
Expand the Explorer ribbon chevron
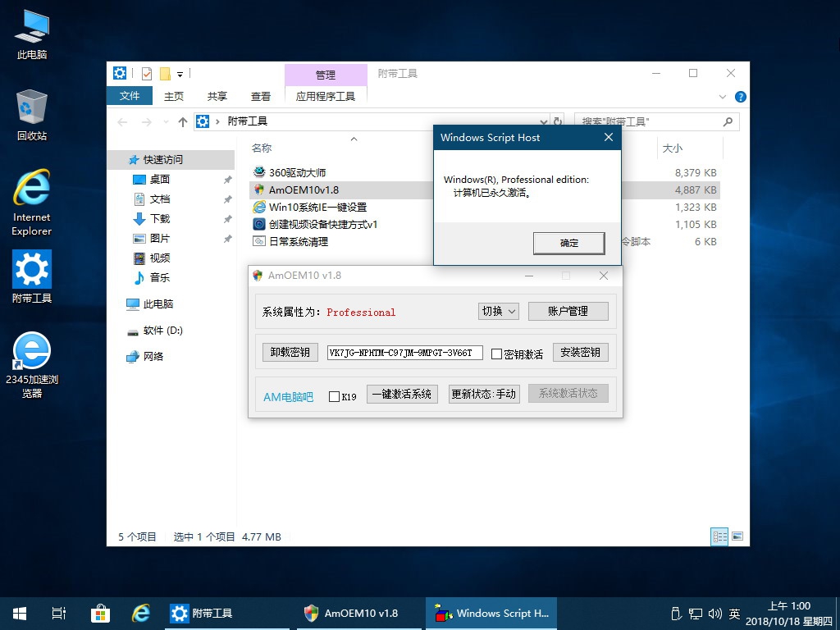click(x=722, y=97)
